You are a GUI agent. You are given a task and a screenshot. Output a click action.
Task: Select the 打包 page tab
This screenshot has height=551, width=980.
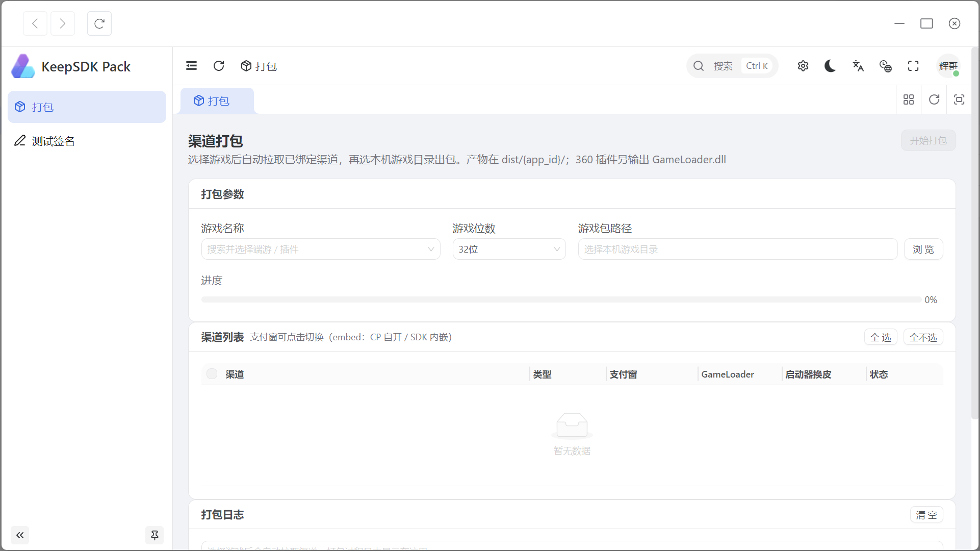(217, 101)
